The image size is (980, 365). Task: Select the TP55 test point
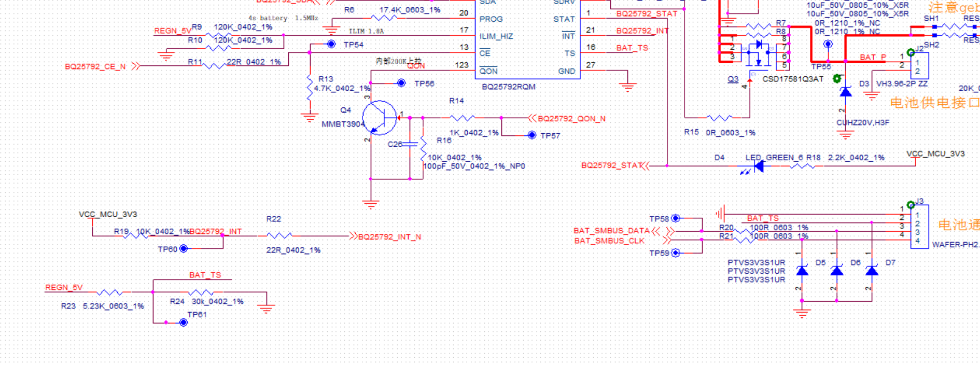click(828, 44)
